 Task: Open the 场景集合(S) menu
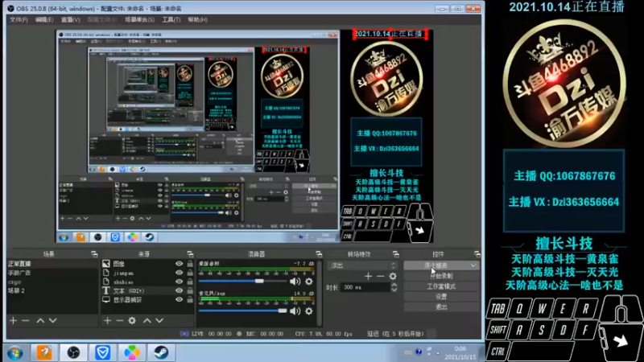point(139,19)
